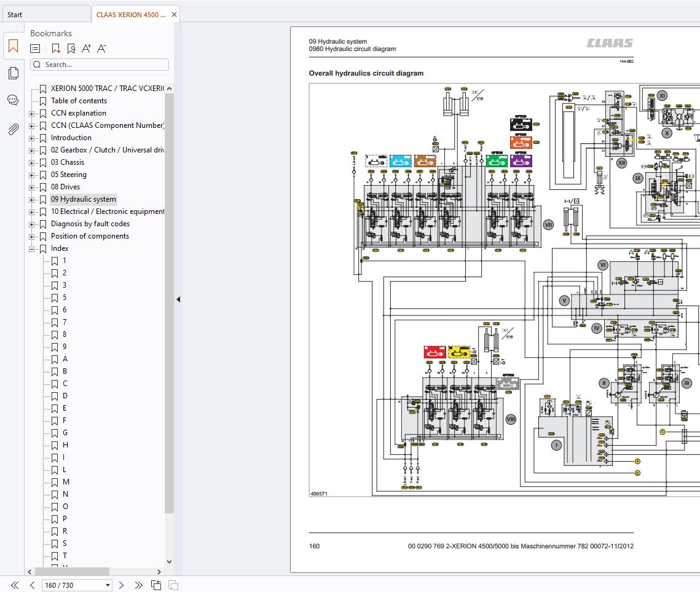Jump to the first page
Viewport: 700px width, 592px height.
pyautogui.click(x=15, y=585)
